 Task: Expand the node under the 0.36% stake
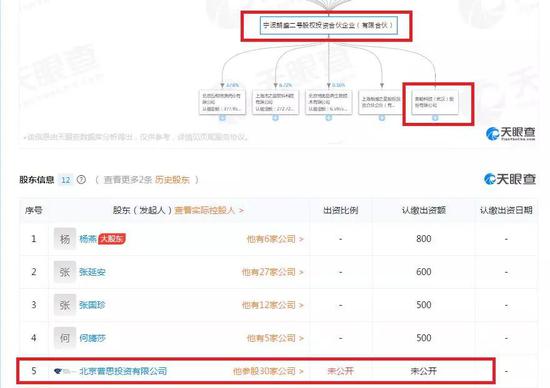tap(329, 118)
